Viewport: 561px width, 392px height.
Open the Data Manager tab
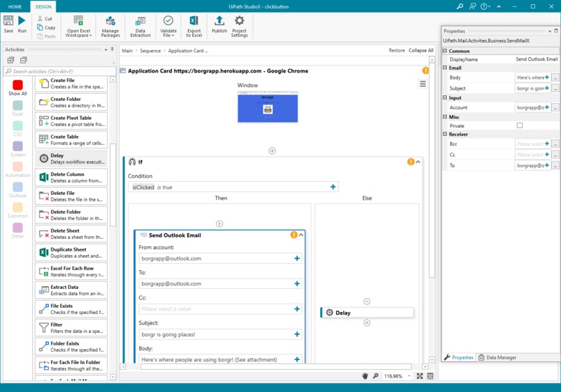(x=498, y=357)
